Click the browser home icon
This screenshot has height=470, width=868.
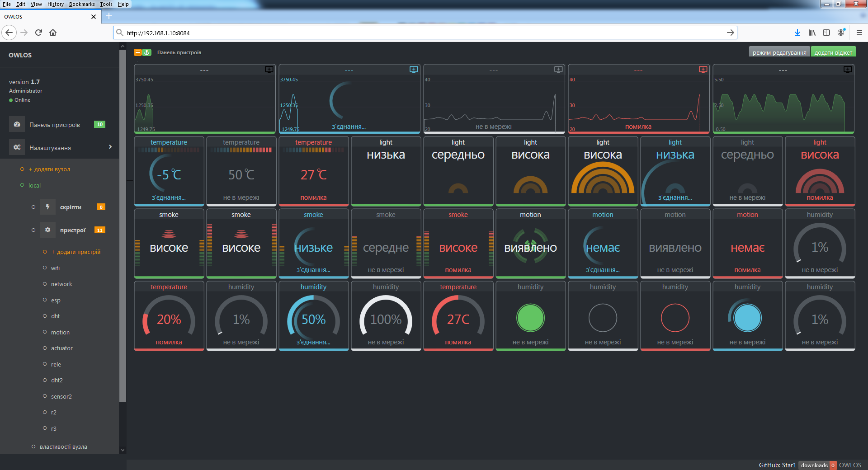(x=53, y=33)
